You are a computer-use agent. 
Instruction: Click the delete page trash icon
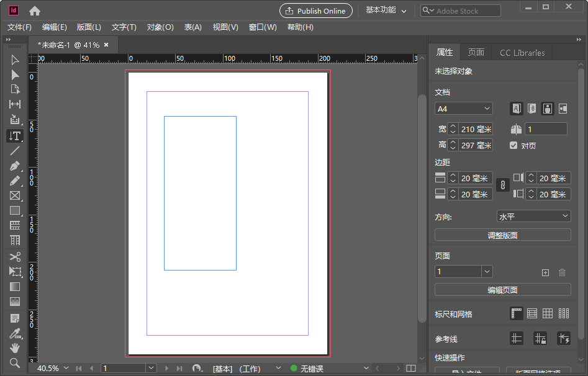click(x=562, y=272)
